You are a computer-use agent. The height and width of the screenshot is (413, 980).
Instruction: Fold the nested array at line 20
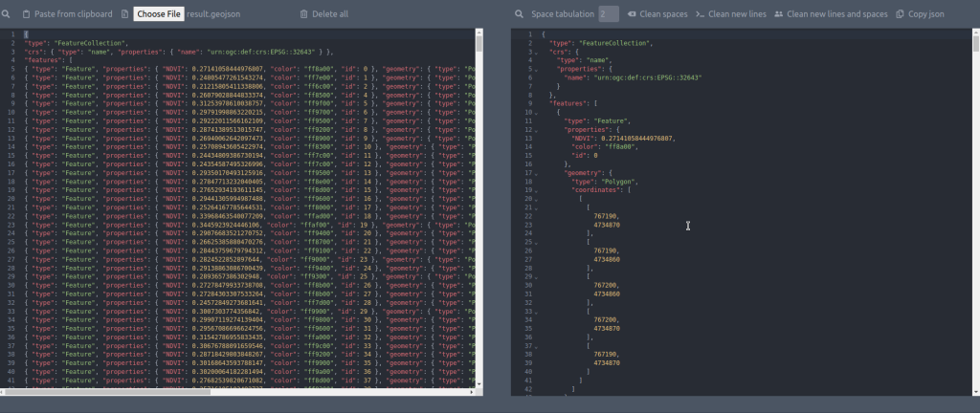[536, 199]
